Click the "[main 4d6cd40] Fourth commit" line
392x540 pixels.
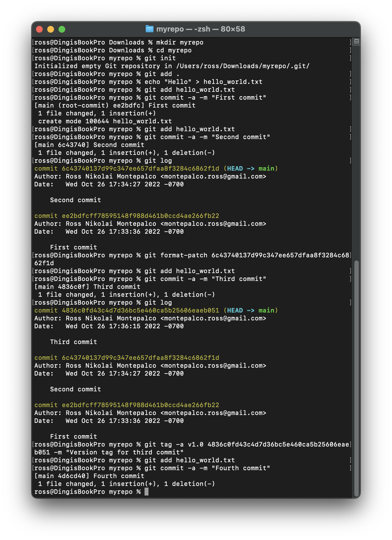pos(89,476)
